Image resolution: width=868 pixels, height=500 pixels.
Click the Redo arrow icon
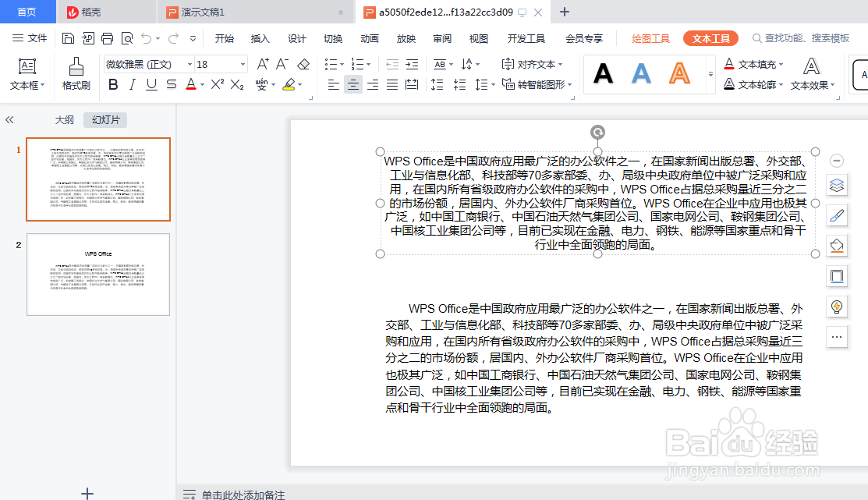coord(173,38)
